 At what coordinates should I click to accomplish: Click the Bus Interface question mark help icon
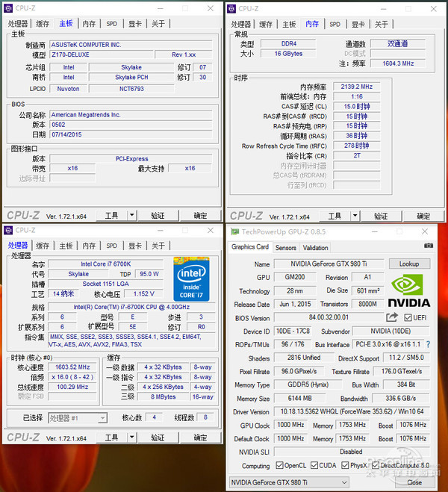428,344
